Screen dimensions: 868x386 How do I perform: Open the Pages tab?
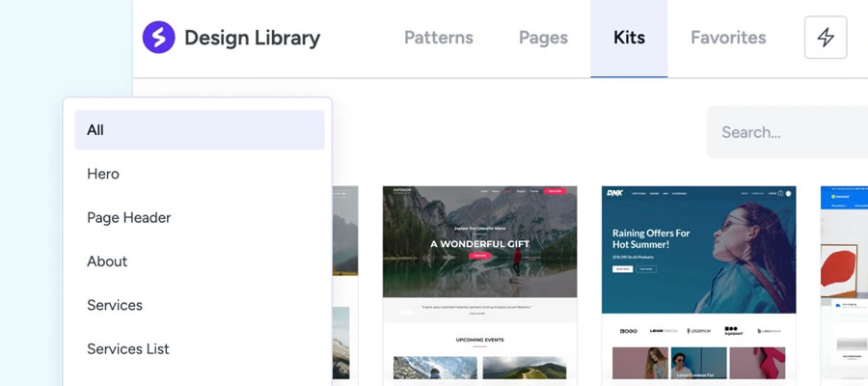543,39
